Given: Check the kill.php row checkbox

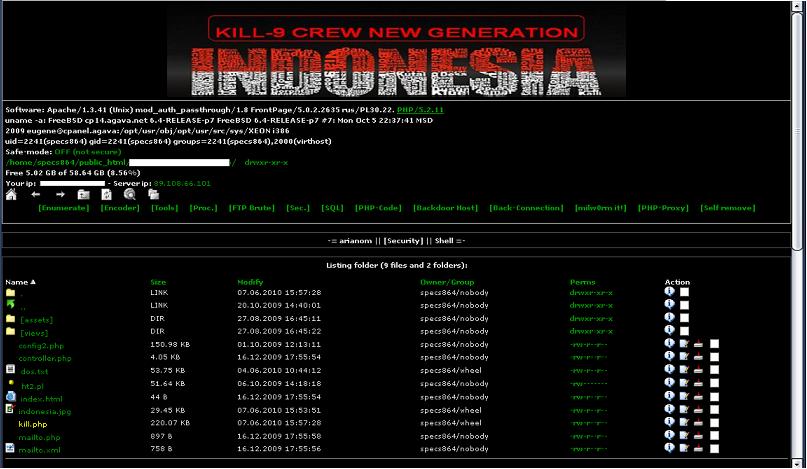Looking at the screenshot, I should (714, 422).
